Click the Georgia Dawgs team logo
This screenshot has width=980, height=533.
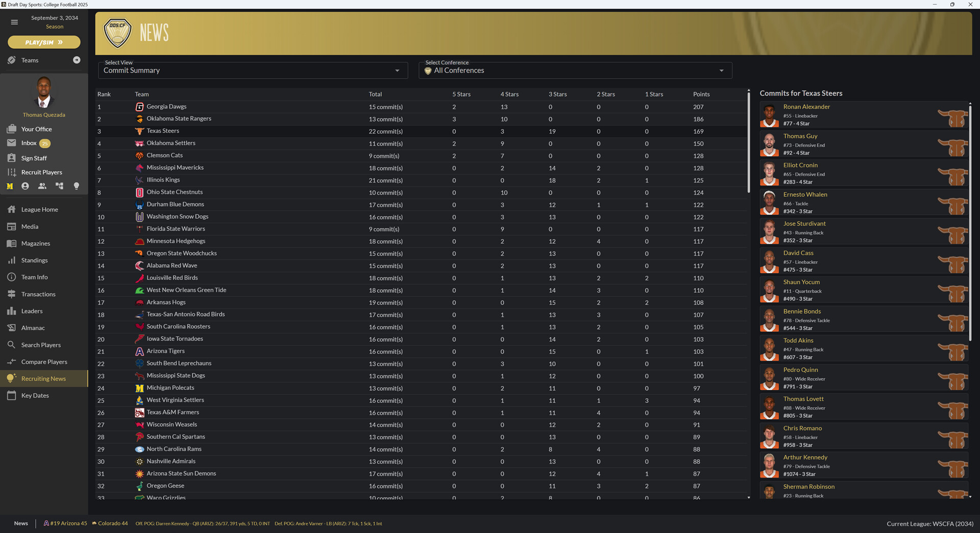[x=139, y=107]
